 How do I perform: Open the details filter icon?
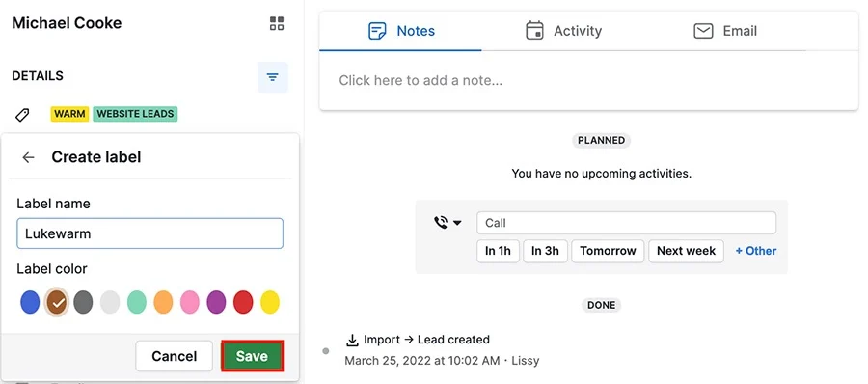click(x=272, y=77)
